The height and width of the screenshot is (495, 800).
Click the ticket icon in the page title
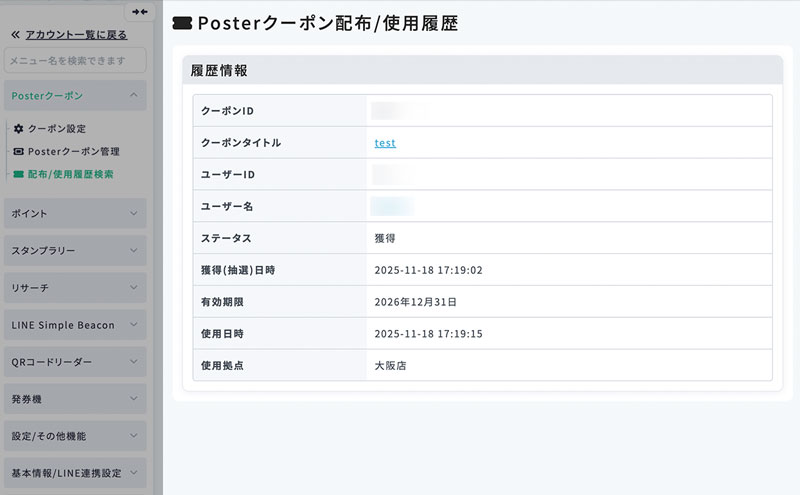[182, 21]
